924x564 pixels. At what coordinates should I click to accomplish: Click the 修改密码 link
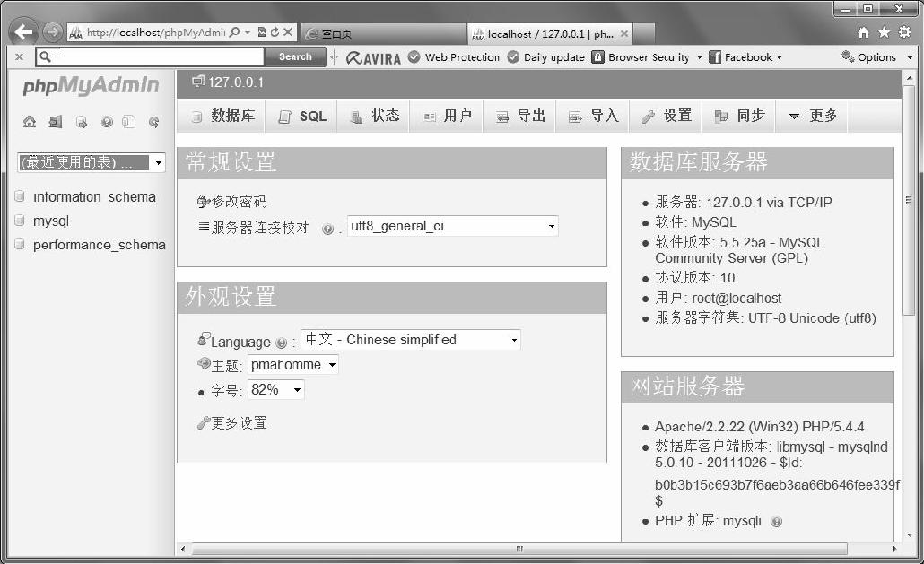point(240,202)
